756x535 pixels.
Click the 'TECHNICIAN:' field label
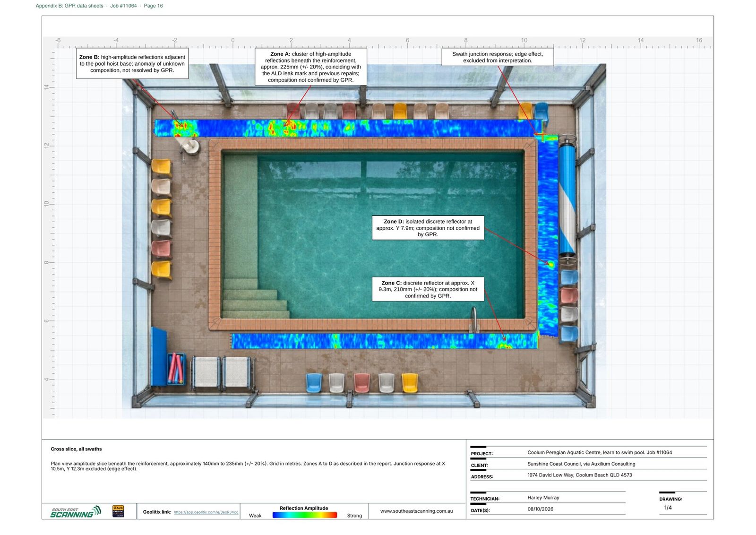pos(485,499)
